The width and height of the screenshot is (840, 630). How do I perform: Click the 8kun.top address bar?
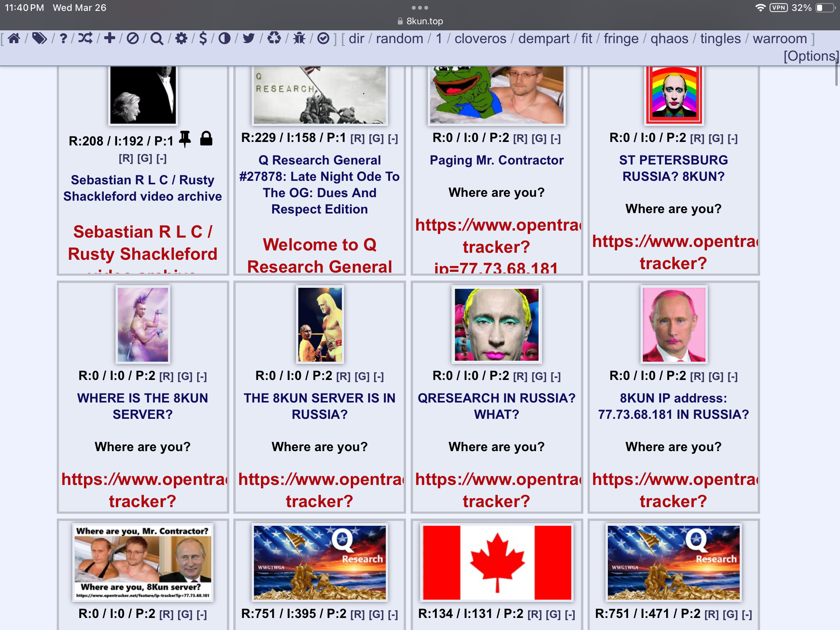(420, 21)
